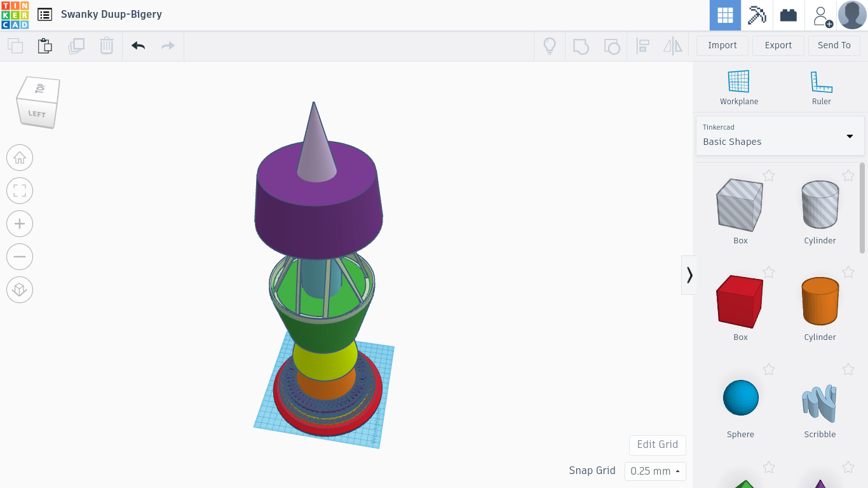
Task: Favorite the Box shape with its star
Action: point(769,175)
